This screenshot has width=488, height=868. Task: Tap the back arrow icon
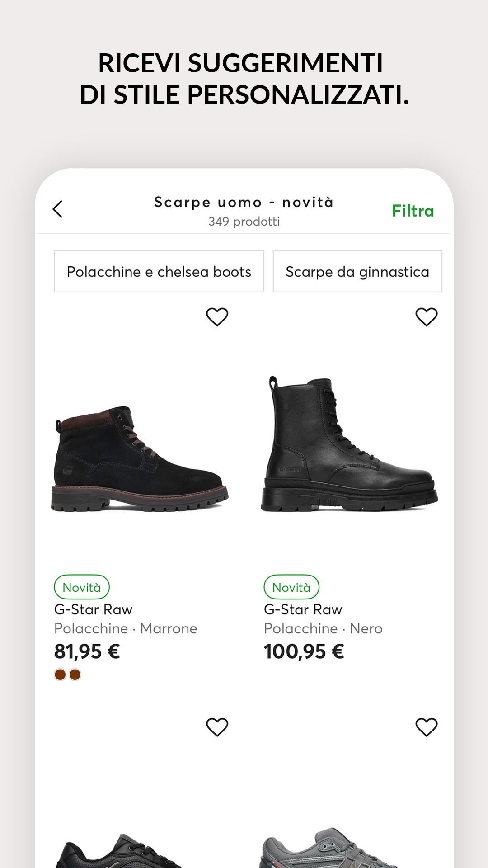coord(58,209)
